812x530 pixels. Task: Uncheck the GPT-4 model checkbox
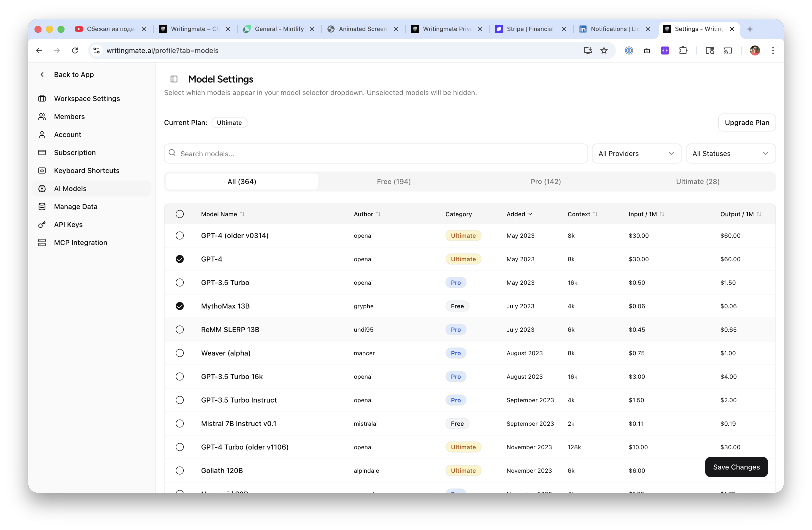pyautogui.click(x=180, y=259)
